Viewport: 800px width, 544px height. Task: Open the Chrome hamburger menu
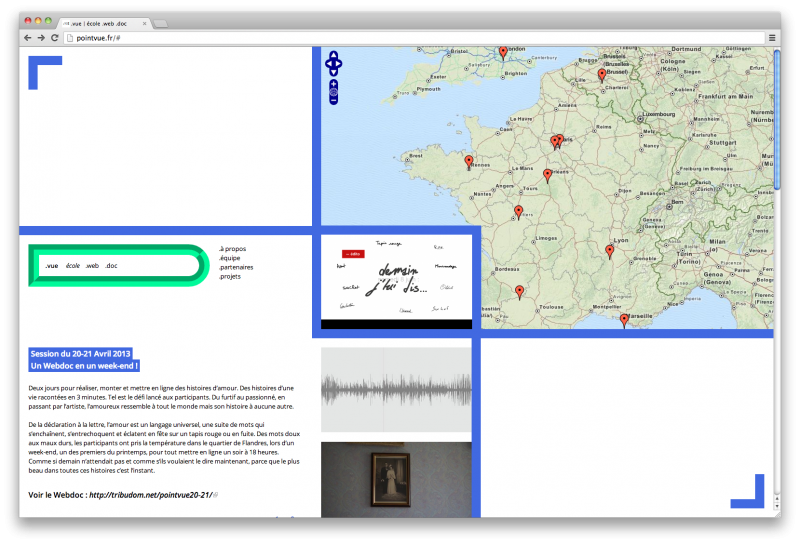click(x=772, y=38)
